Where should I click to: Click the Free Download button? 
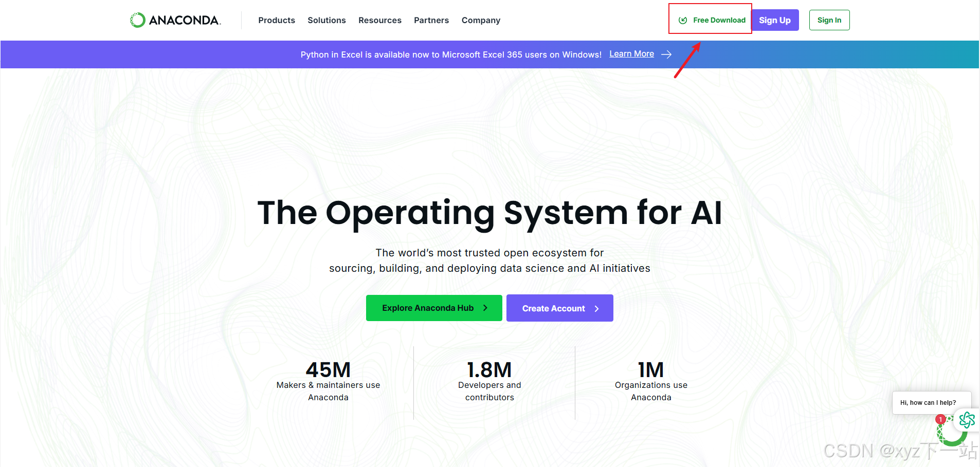tap(712, 20)
